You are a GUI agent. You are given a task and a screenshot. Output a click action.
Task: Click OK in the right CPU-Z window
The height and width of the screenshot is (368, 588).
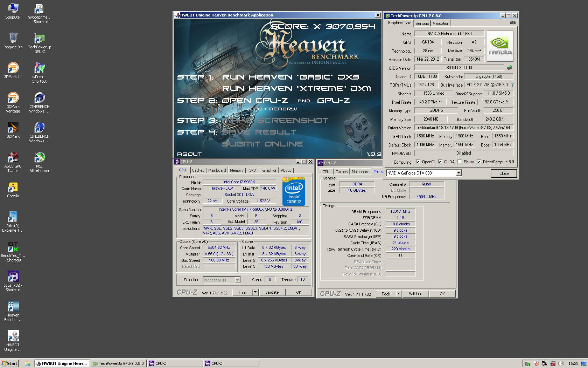tap(442, 294)
